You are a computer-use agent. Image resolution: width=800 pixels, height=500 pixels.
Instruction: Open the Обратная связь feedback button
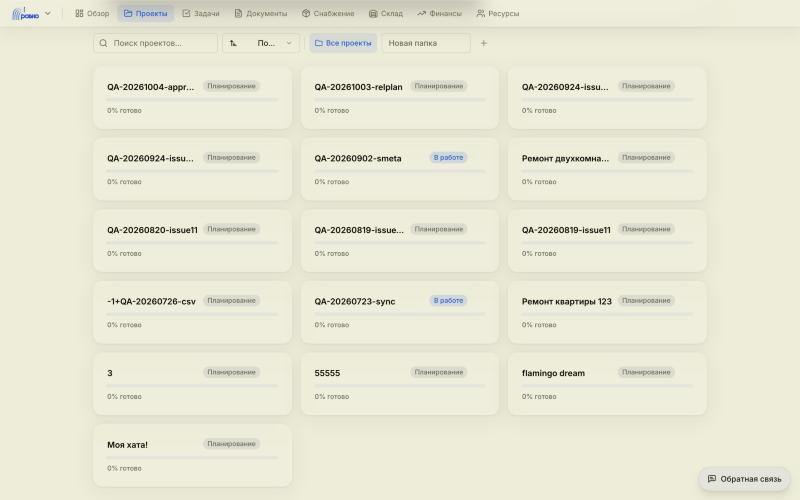tap(744, 479)
